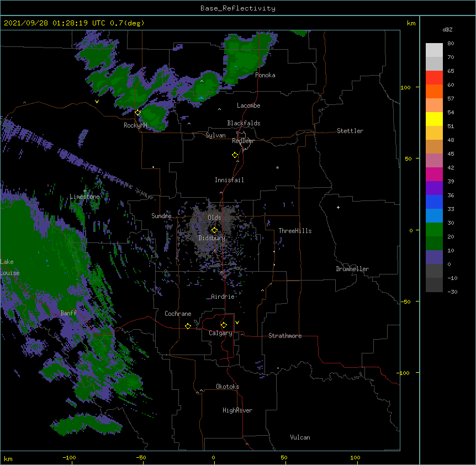
Task: Select the Limestone label
Action: point(84,197)
